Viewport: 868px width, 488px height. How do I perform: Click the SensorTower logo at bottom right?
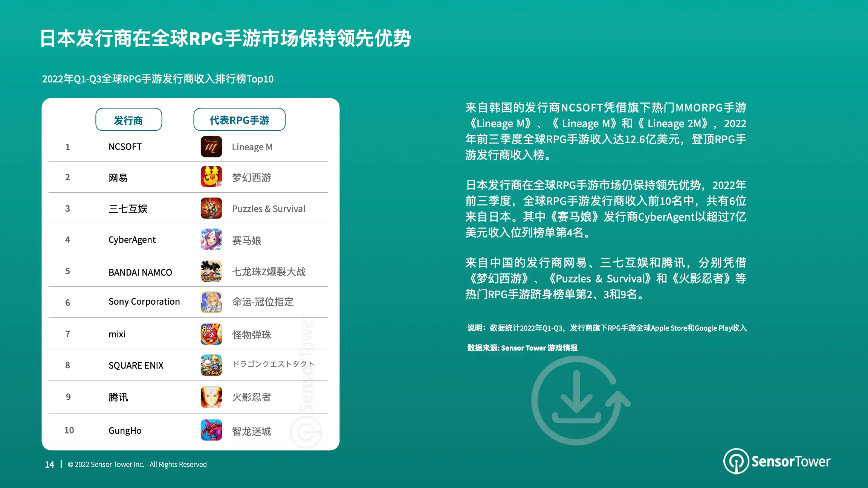pos(777,461)
